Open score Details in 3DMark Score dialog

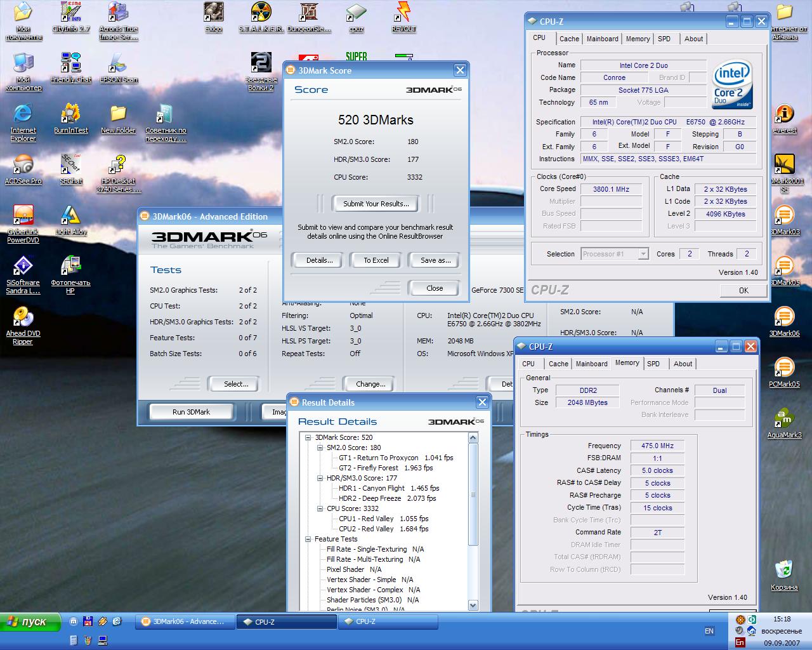tap(319, 260)
